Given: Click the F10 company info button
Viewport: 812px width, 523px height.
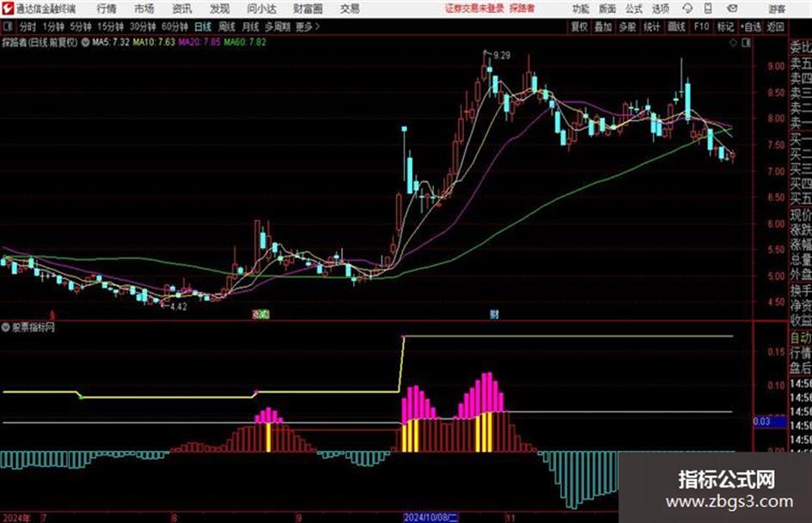Looking at the screenshot, I should coord(701,27).
